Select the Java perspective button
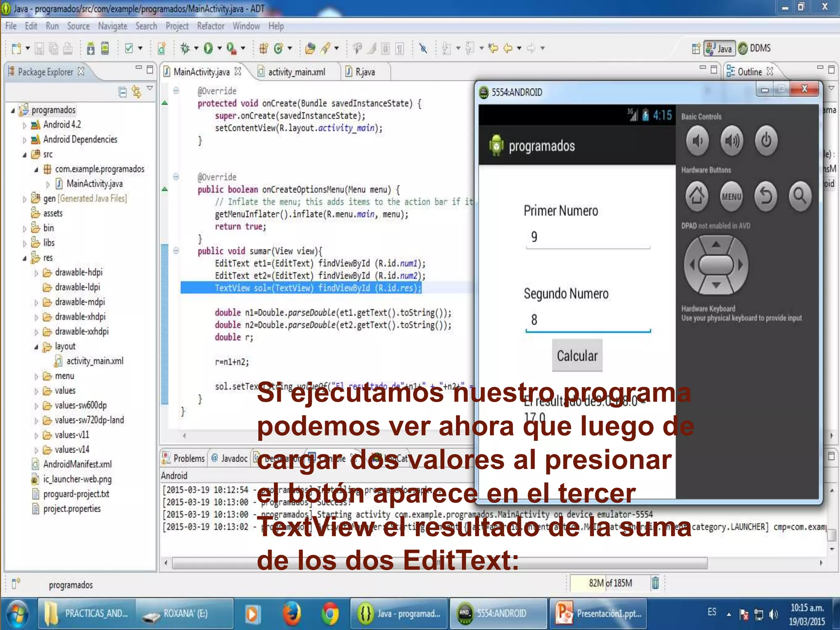Image resolution: width=840 pixels, height=630 pixels. click(719, 48)
